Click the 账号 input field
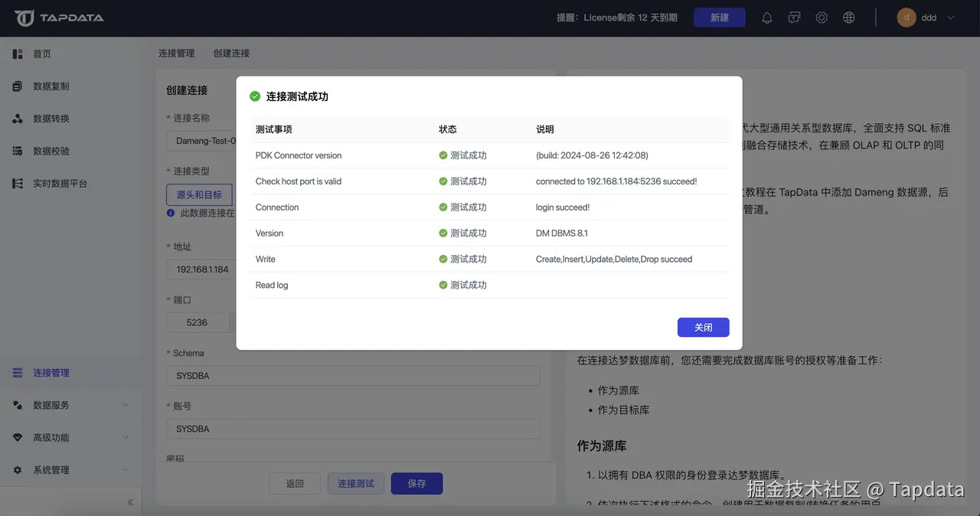Image resolution: width=980 pixels, height=516 pixels. pyautogui.click(x=353, y=429)
